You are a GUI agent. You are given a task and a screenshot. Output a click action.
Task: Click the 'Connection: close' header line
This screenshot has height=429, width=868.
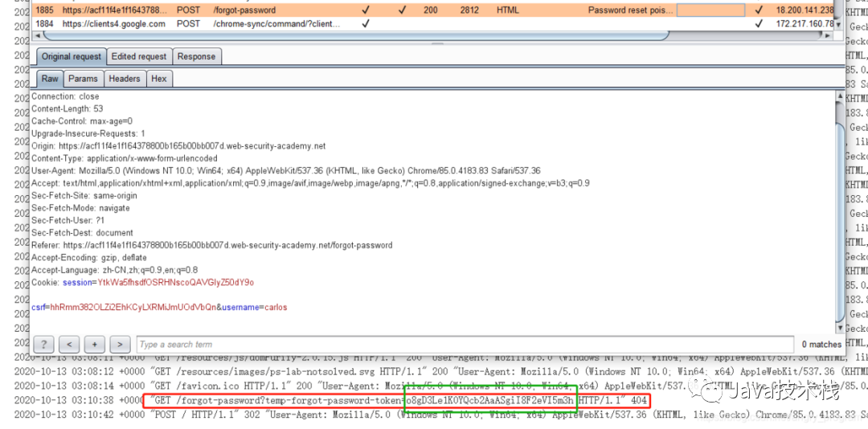(x=65, y=96)
